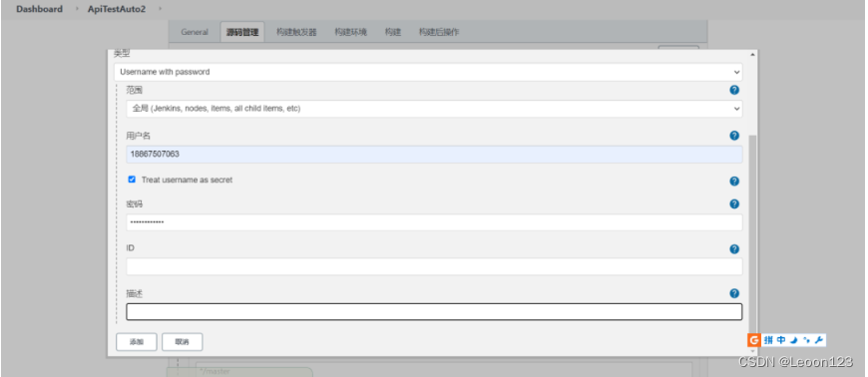Open help for the 用户名 username field
The image size is (868, 377).
(x=734, y=136)
